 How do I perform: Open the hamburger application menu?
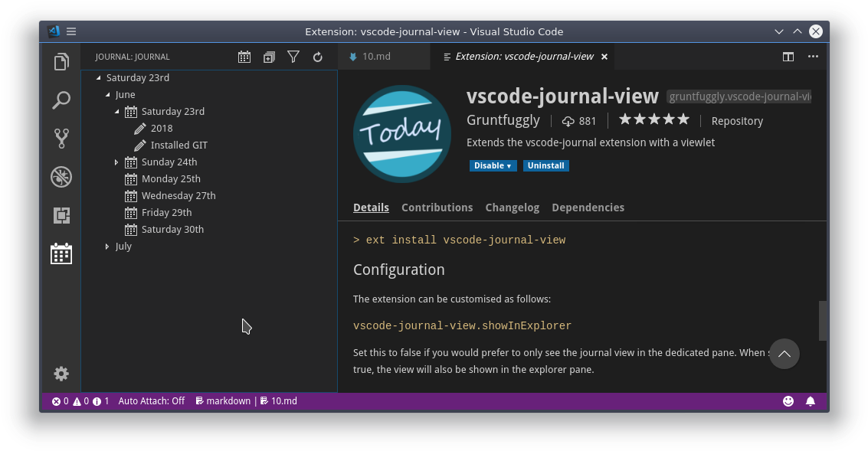[x=71, y=31]
